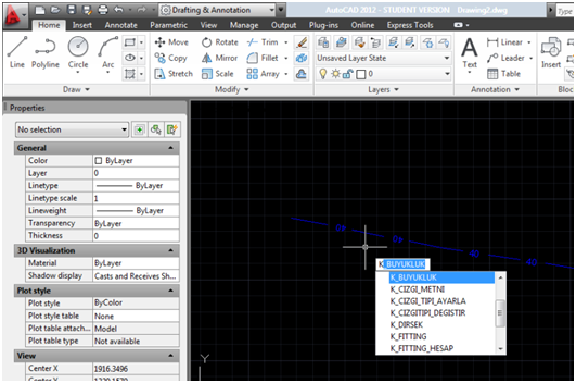575x381 pixels.
Task: Open the Rectangle tool dropdown arrow
Action: click(141, 42)
